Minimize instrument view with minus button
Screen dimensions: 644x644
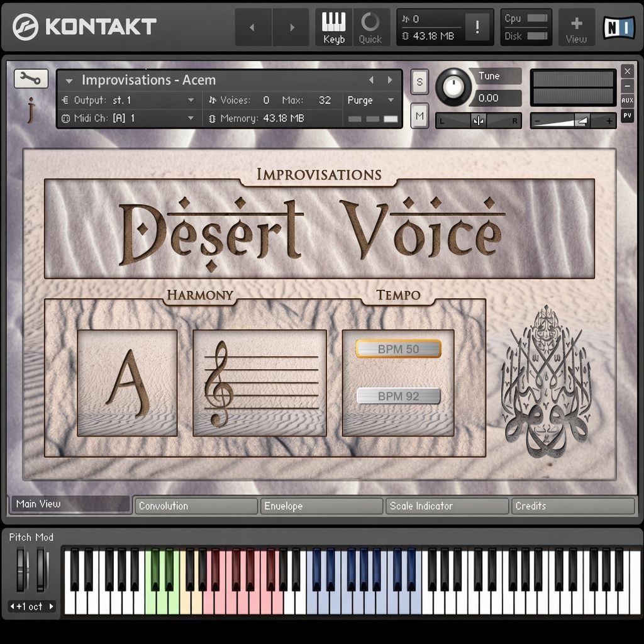pyautogui.click(x=627, y=86)
